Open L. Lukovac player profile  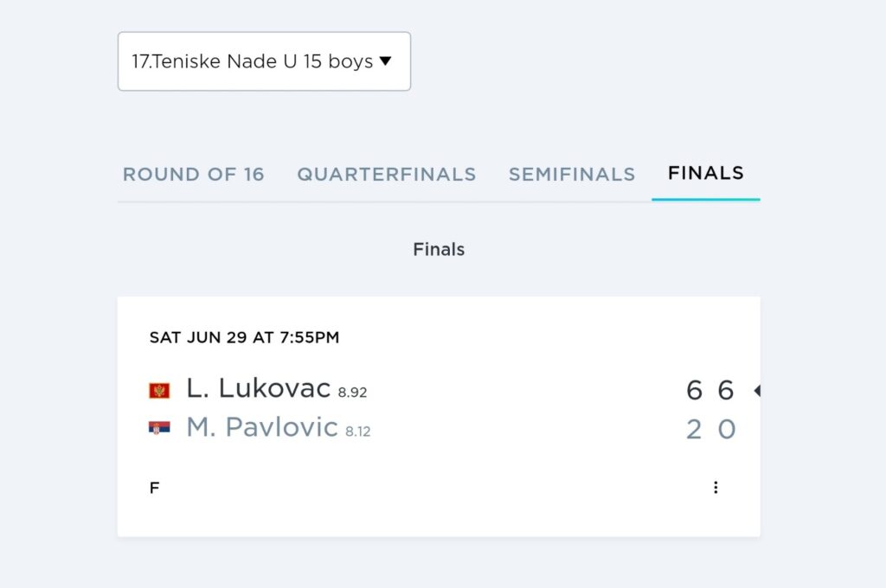tap(258, 388)
